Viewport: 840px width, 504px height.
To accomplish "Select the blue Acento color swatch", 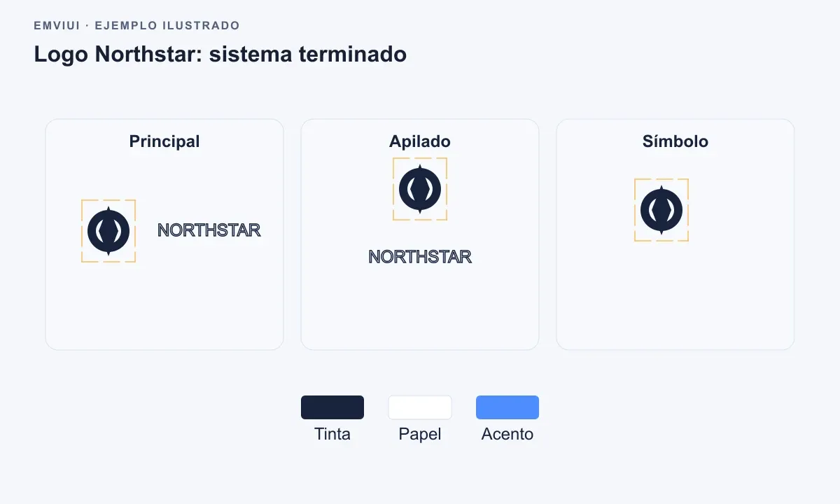I will click(507, 407).
